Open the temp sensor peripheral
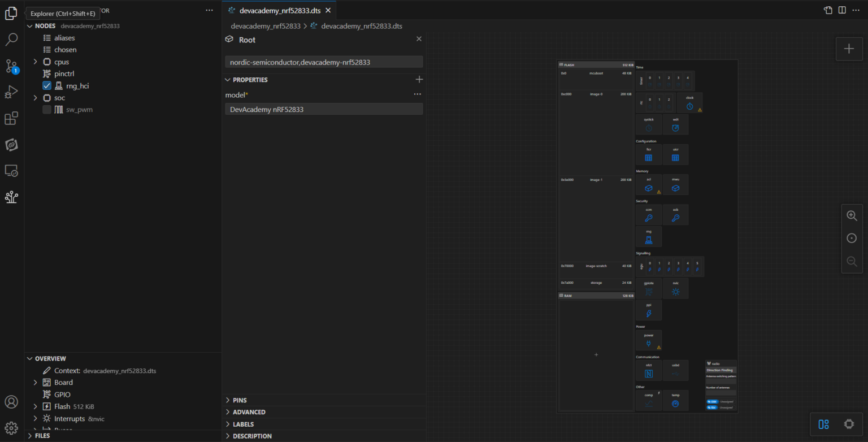Image resolution: width=868 pixels, height=442 pixels. [675, 400]
